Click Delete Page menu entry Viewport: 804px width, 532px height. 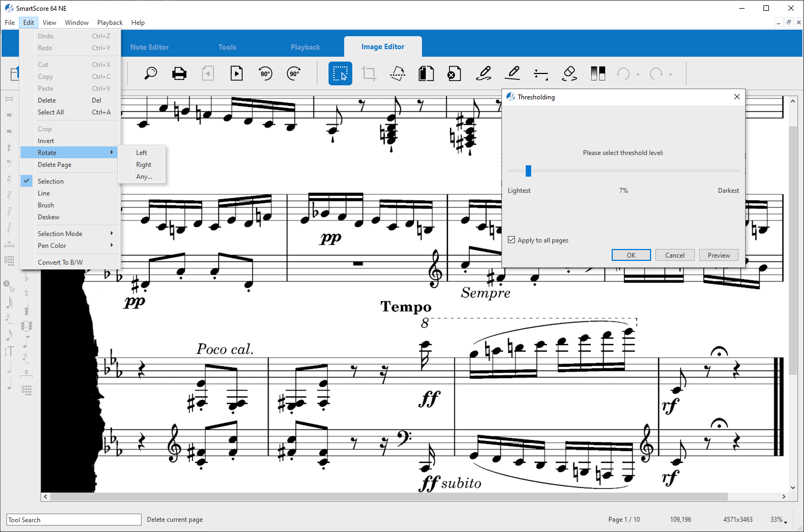70,165
